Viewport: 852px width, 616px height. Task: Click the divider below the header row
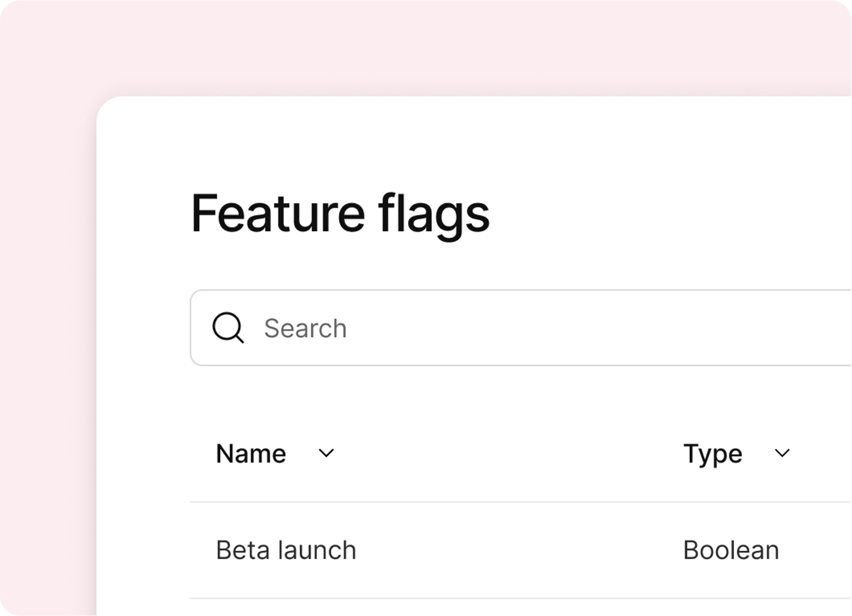point(521,502)
